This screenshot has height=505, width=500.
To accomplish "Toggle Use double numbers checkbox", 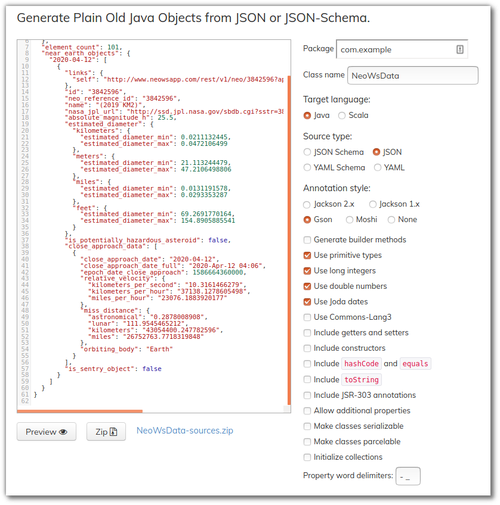I will (307, 286).
